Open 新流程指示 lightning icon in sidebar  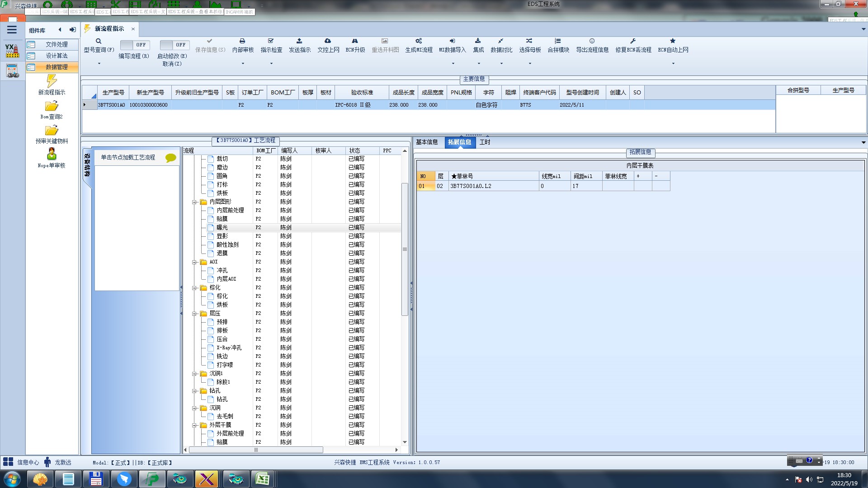52,81
